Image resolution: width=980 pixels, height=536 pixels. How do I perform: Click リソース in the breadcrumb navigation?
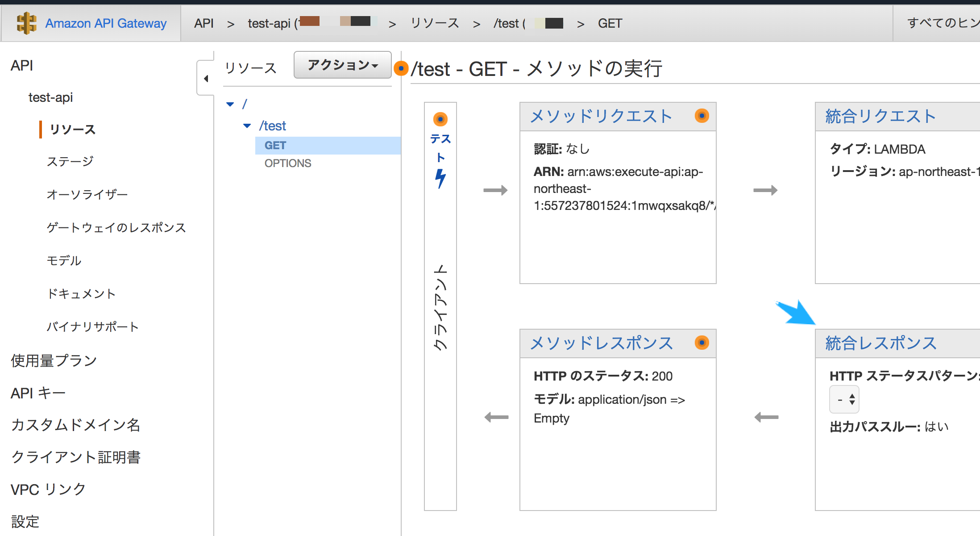click(434, 23)
